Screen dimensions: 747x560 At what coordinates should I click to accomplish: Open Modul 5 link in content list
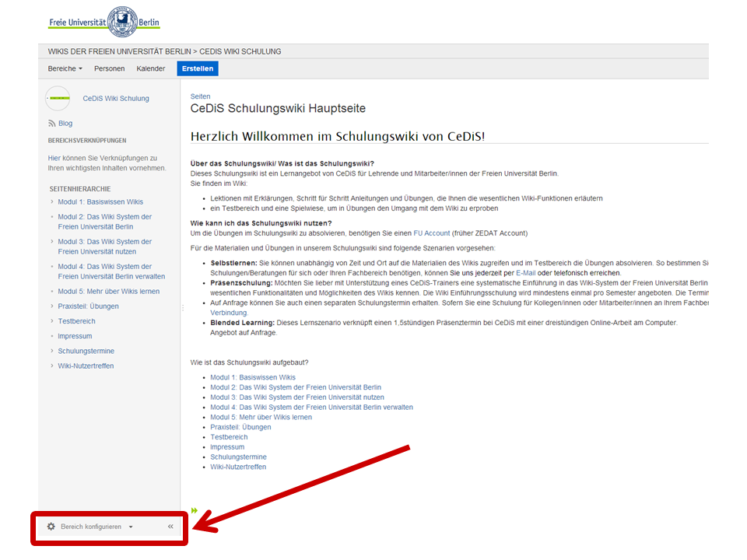261,417
